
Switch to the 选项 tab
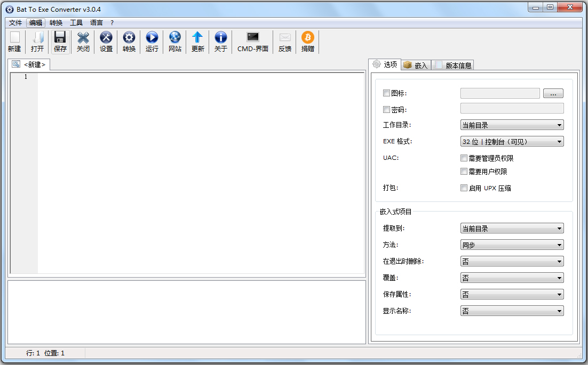click(385, 64)
